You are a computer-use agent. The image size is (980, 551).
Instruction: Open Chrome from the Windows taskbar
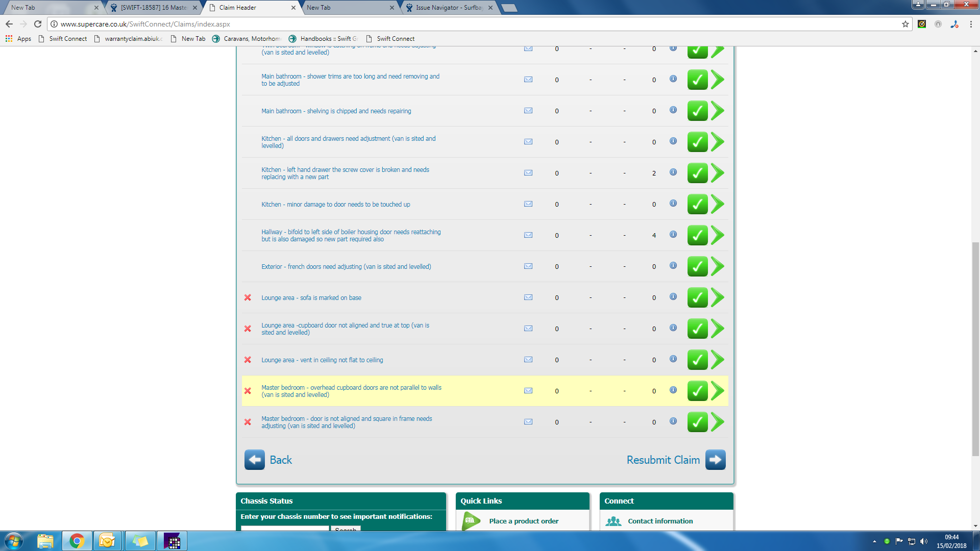77,541
